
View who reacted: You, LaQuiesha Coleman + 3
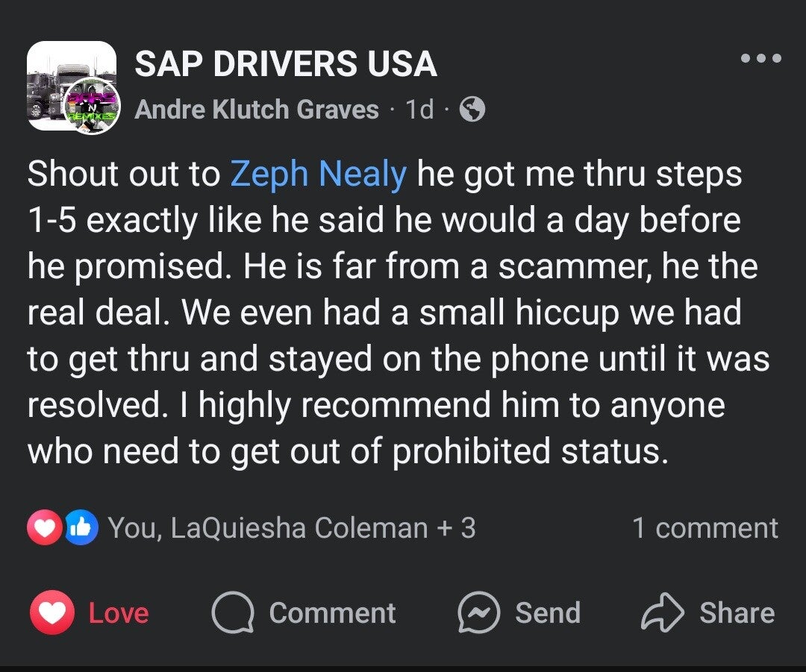[291, 528]
